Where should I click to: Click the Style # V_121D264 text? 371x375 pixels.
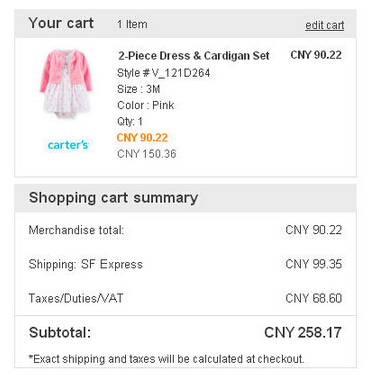coord(164,73)
